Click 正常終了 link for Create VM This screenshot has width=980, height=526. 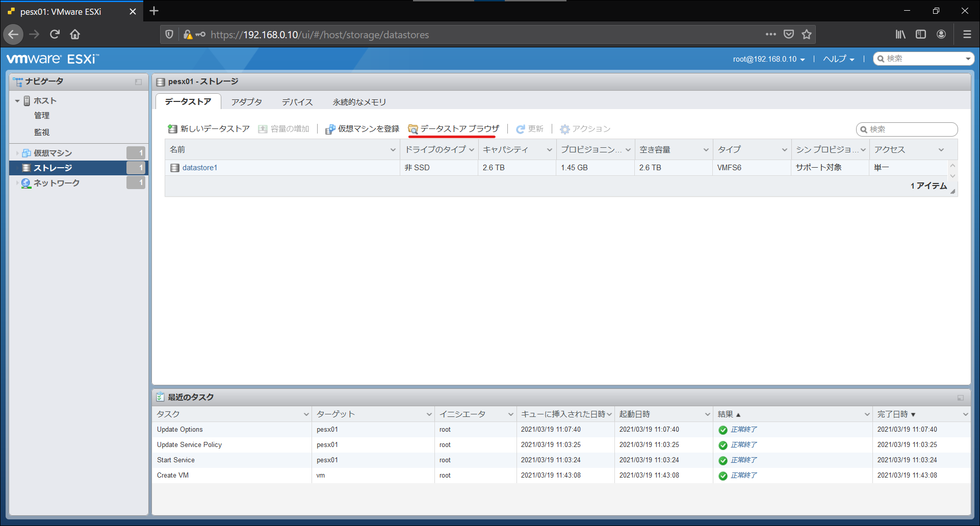(744, 476)
